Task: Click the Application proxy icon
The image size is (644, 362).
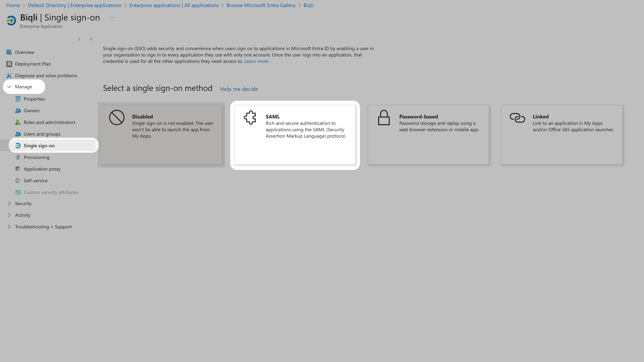Action: tap(18, 169)
